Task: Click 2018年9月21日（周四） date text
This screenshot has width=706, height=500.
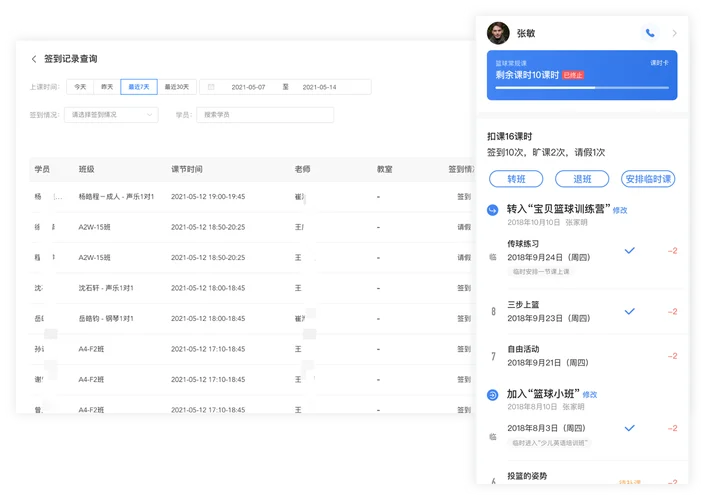Action: tap(548, 363)
